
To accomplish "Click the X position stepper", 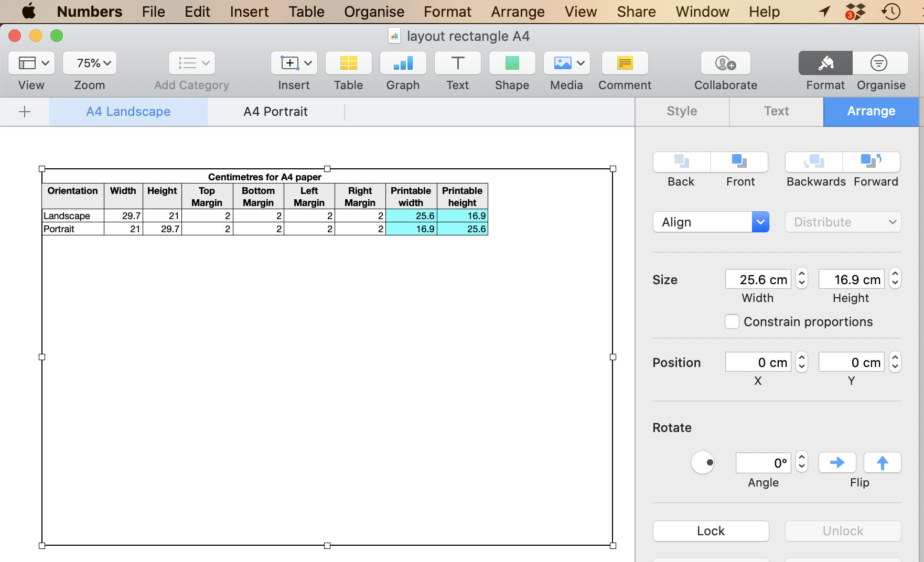I will (802, 362).
